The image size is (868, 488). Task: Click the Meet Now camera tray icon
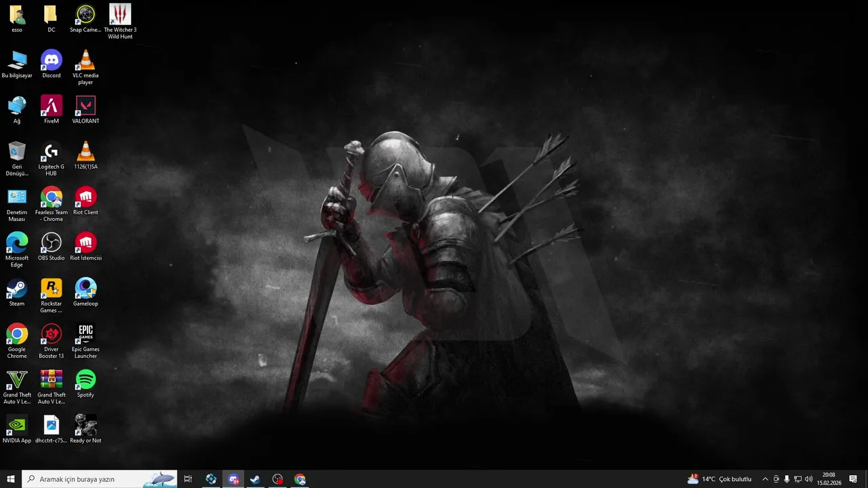[776, 479]
